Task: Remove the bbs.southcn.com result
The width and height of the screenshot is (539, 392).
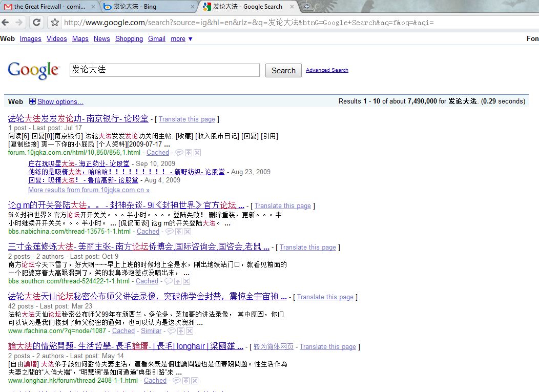Action: point(186,281)
